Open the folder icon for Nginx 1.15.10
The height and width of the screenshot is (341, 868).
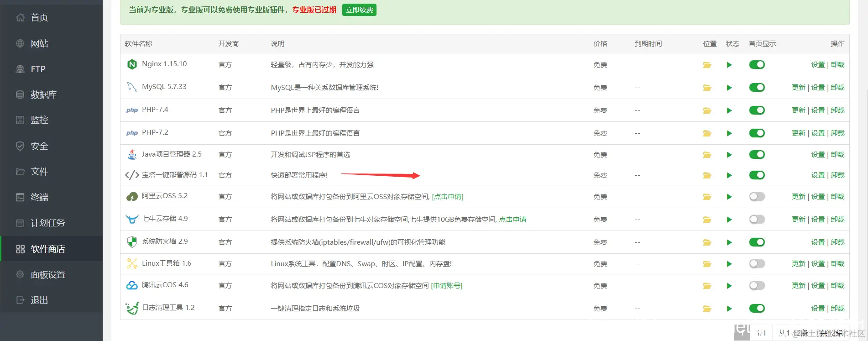707,65
